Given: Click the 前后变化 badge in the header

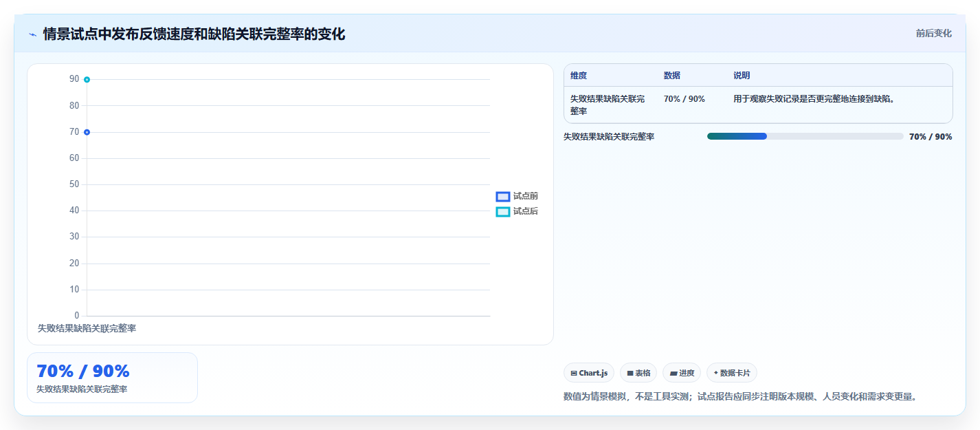Looking at the screenshot, I should [933, 33].
